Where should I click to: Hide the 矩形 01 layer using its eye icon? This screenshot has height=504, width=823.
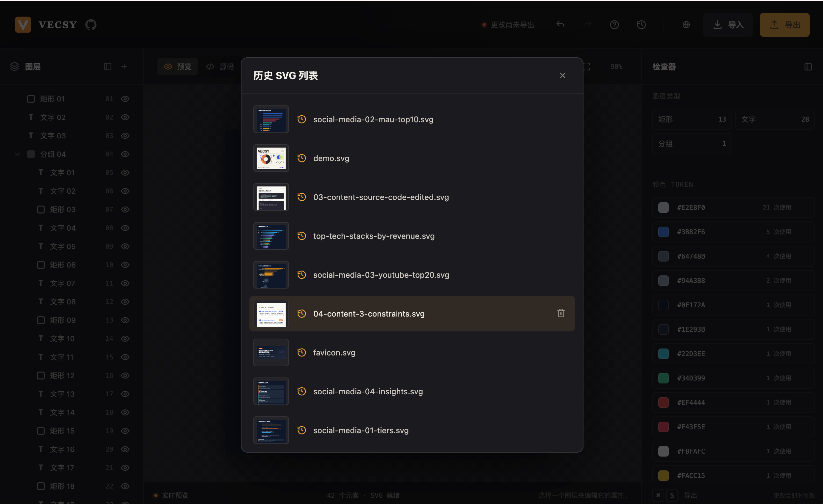[x=125, y=99]
